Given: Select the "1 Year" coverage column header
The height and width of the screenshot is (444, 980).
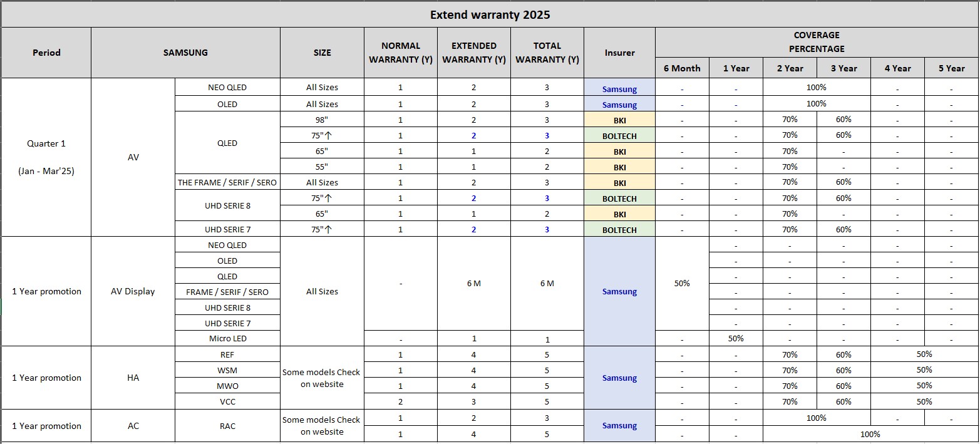Looking at the screenshot, I should pyautogui.click(x=736, y=68).
